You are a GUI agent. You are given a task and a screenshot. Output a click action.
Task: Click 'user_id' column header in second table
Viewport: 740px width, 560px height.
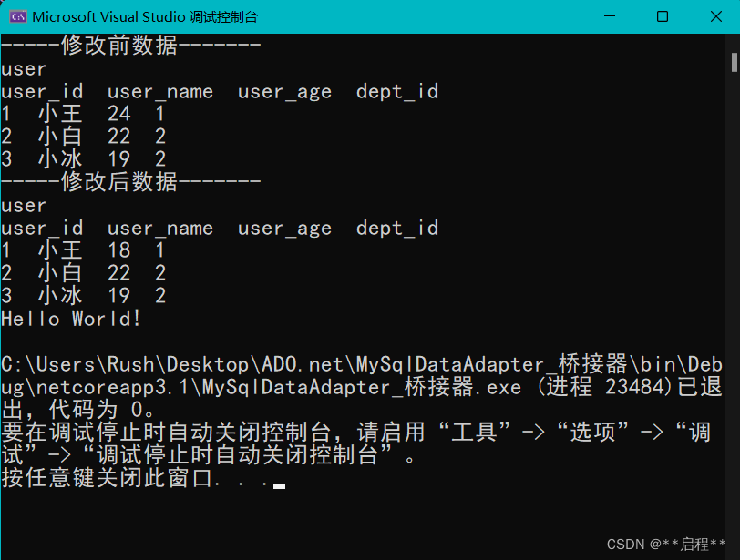42,229
